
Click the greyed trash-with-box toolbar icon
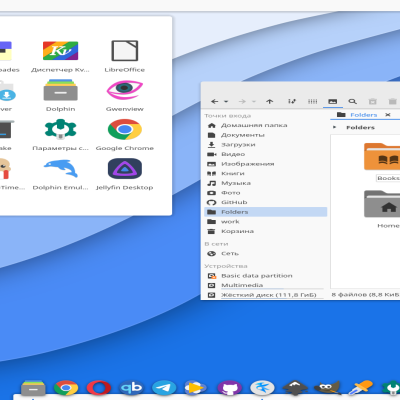pyautogui.click(x=373, y=101)
